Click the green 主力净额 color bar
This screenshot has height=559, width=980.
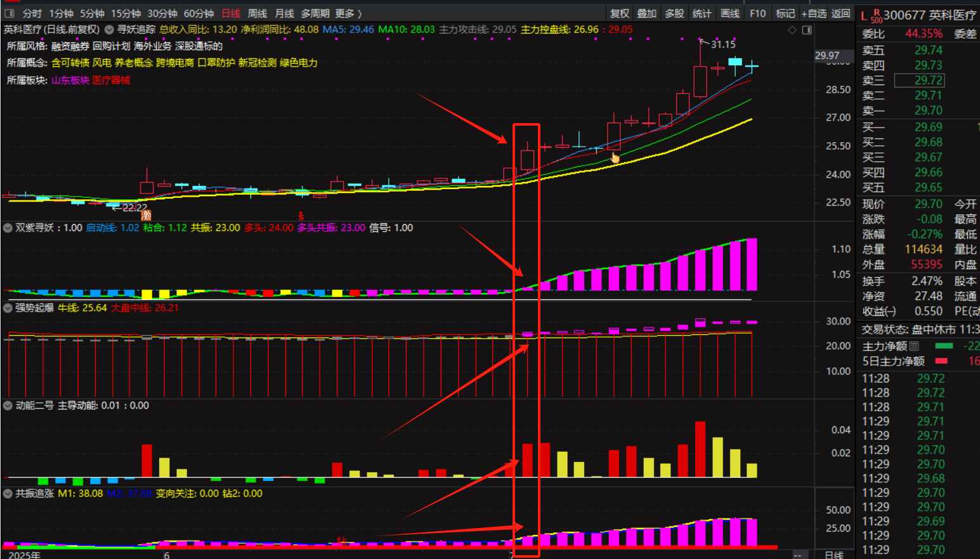pyautogui.click(x=944, y=346)
